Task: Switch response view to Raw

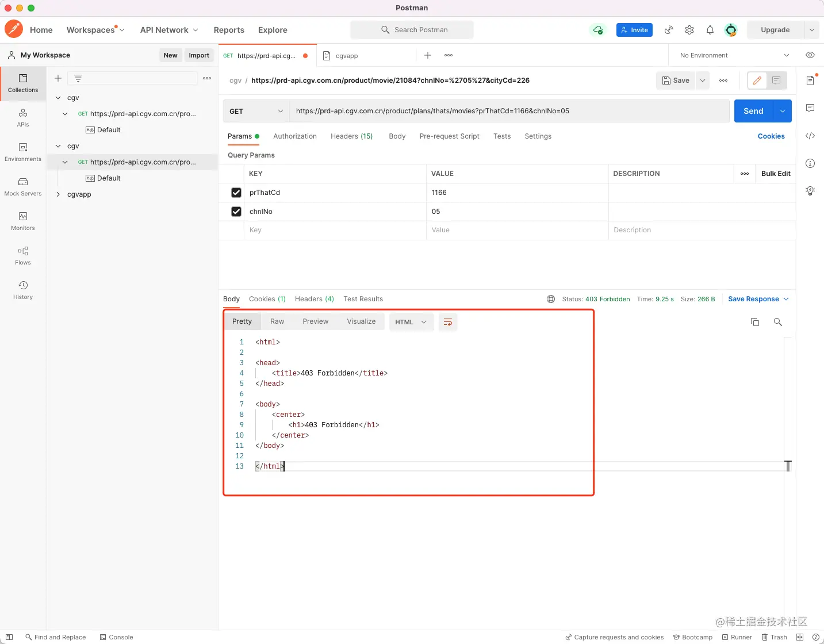Action: [x=277, y=321]
